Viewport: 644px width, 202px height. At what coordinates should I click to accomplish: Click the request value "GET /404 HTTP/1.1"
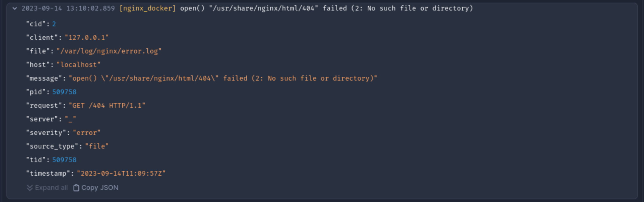pyautogui.click(x=107, y=106)
